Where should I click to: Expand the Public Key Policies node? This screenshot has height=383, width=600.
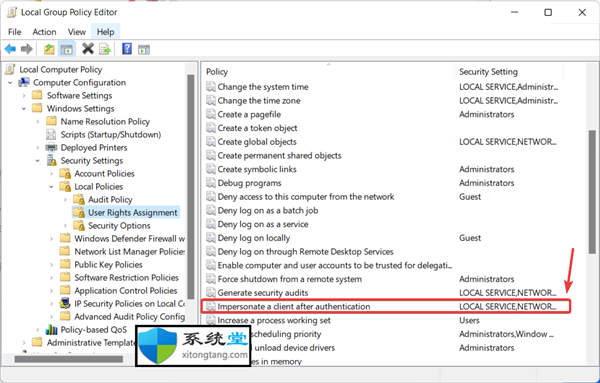click(52, 265)
